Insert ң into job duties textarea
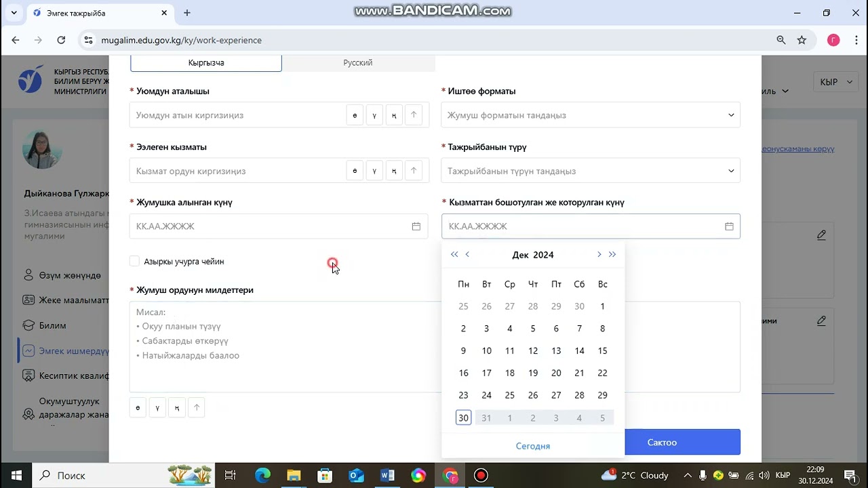 (177, 407)
